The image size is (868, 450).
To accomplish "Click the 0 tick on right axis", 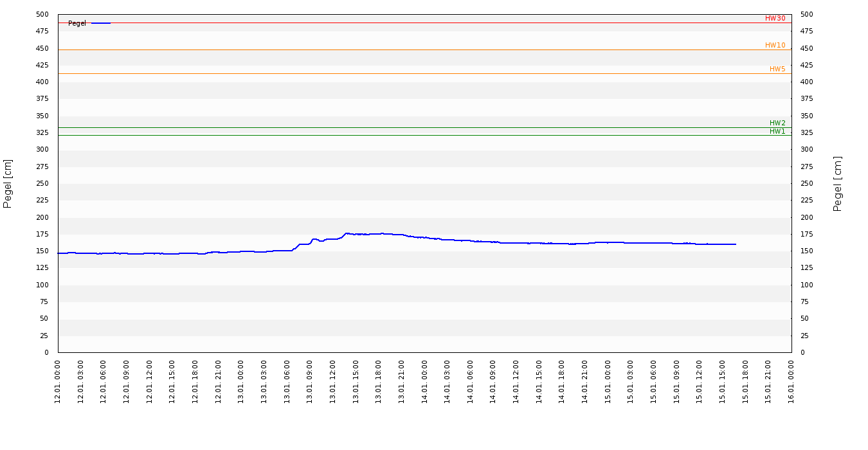I will click(802, 353).
